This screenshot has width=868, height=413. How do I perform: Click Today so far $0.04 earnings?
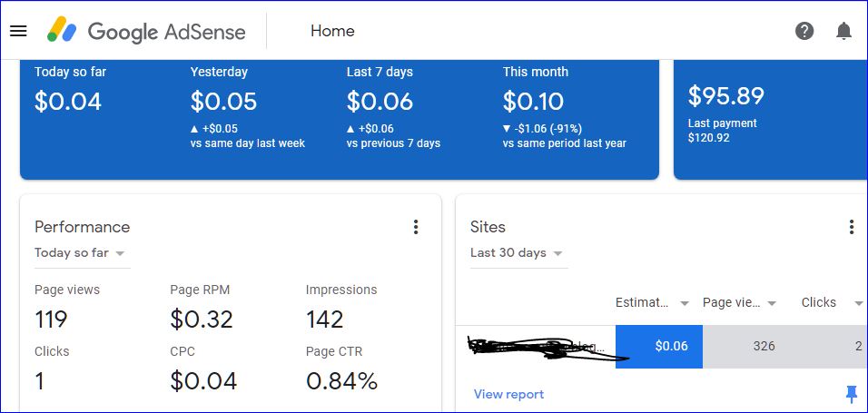tap(68, 102)
